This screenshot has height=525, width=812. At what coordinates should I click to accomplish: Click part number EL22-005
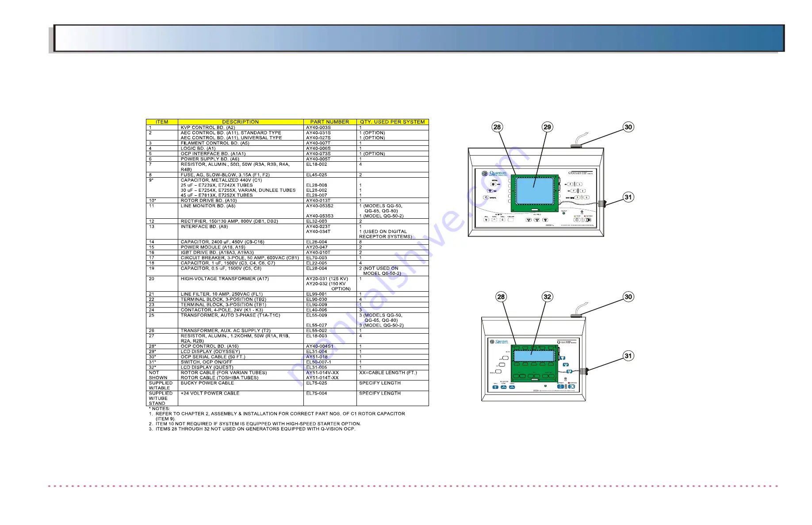(317, 263)
